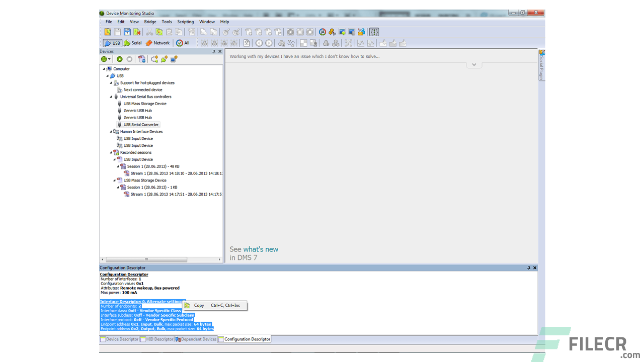Click the stop monitoring icon in Devices panel
644x362 pixels.
point(130,59)
